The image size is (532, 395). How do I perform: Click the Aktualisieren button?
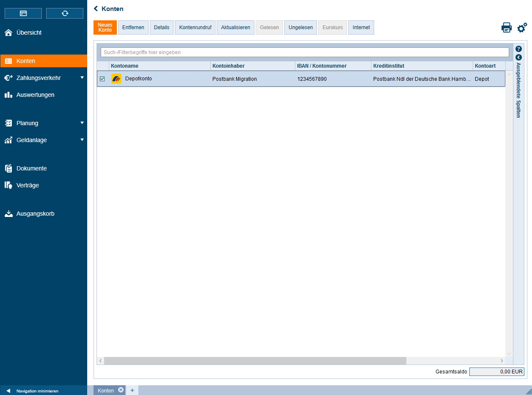236,27
